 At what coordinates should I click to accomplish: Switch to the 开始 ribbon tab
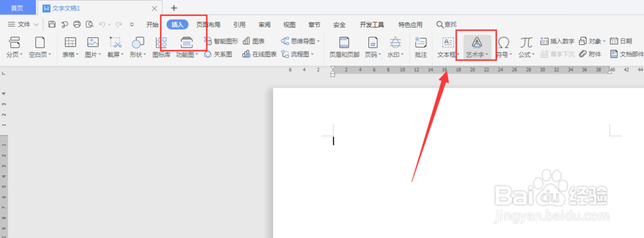tap(152, 24)
